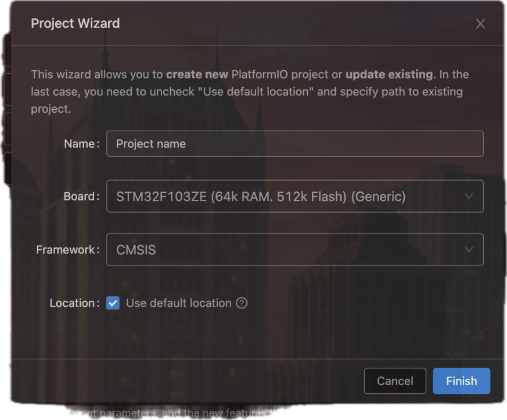507x420 pixels.
Task: Click the chevron arrow in Board selector
Action: (469, 196)
